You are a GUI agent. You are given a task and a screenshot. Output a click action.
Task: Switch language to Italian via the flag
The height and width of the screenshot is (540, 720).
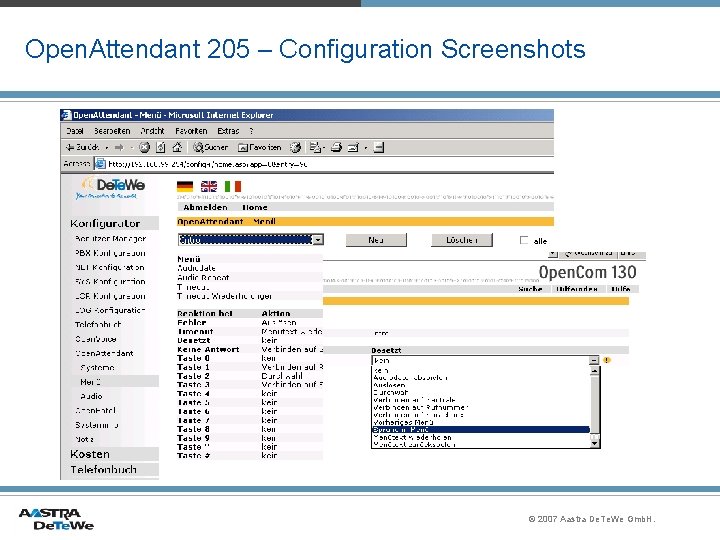(233, 186)
